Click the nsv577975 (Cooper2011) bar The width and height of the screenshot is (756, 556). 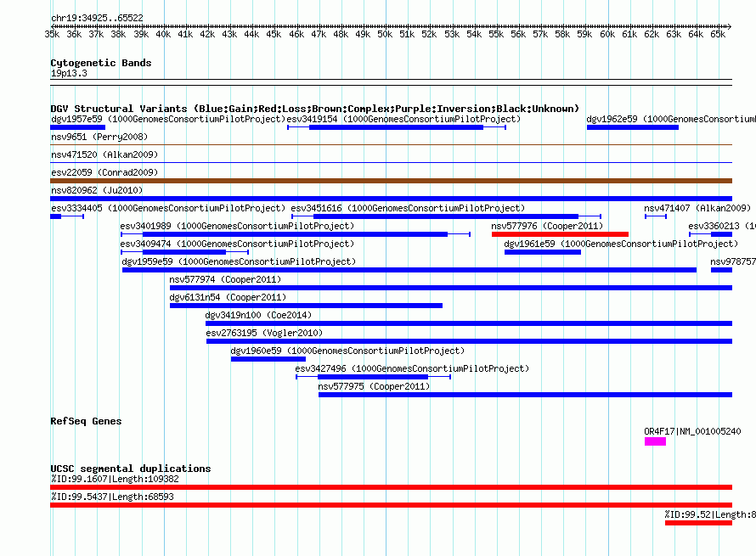[x=525, y=395]
